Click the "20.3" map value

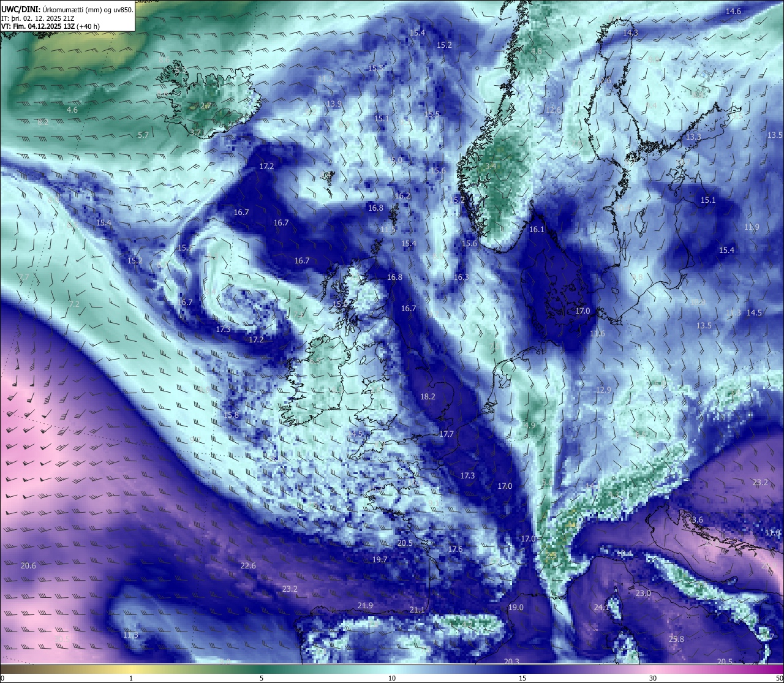pyautogui.click(x=511, y=662)
